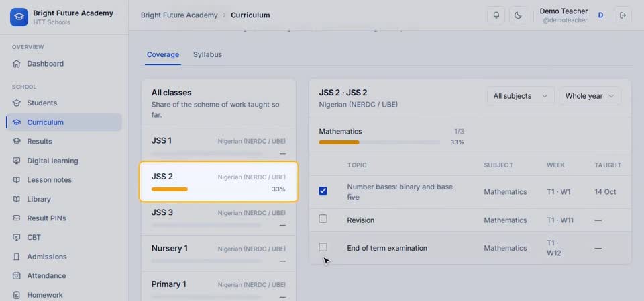Click the Results sidebar icon
The width and height of the screenshot is (644, 301).
click(x=16, y=142)
